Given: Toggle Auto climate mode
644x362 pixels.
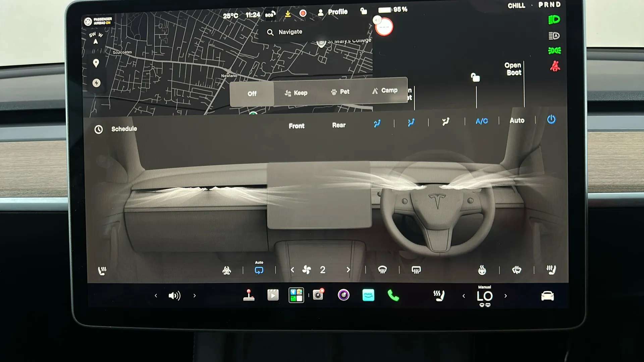Looking at the screenshot, I should 517,120.
